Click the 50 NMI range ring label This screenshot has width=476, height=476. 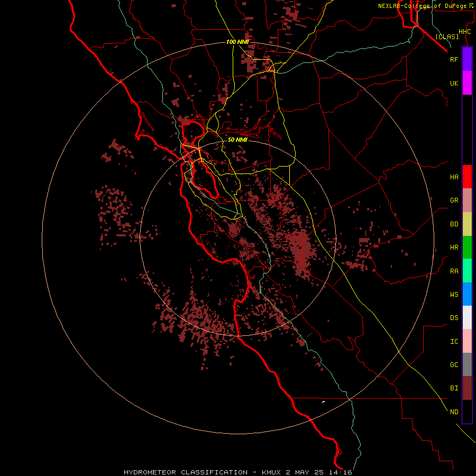(x=237, y=140)
